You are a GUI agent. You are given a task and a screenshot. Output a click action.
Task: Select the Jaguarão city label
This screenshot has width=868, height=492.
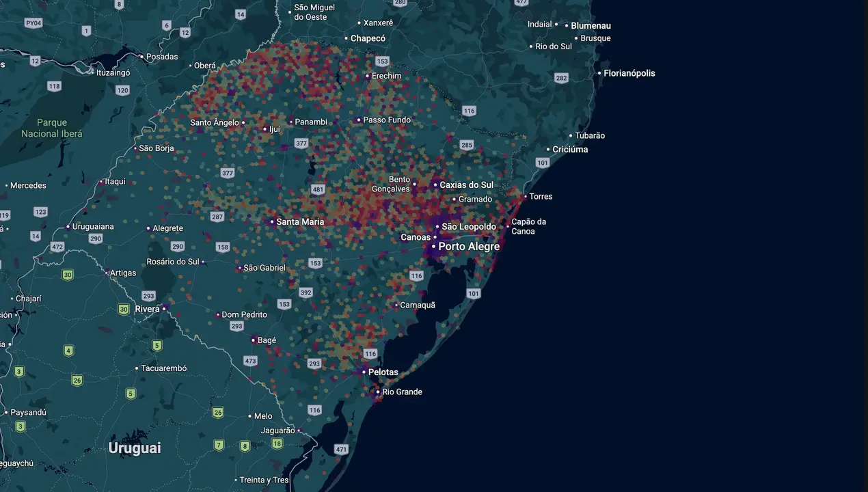pyautogui.click(x=277, y=430)
